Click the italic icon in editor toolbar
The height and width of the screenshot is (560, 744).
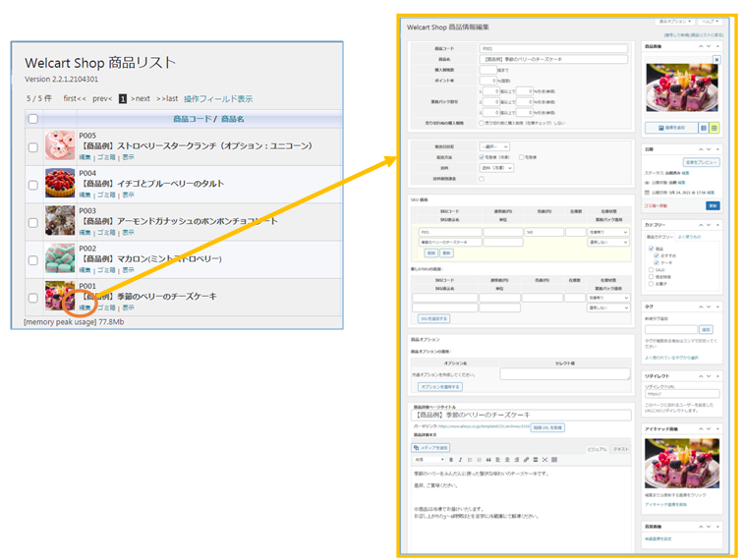460,459
